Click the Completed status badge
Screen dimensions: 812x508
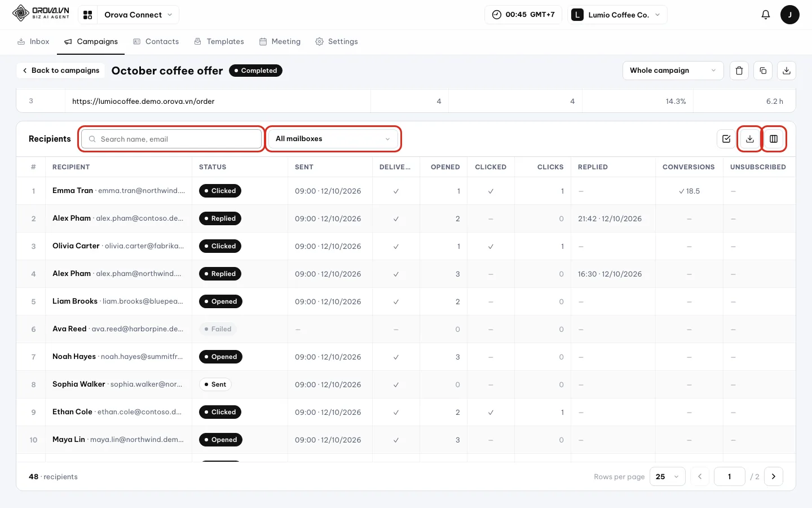[x=255, y=71]
